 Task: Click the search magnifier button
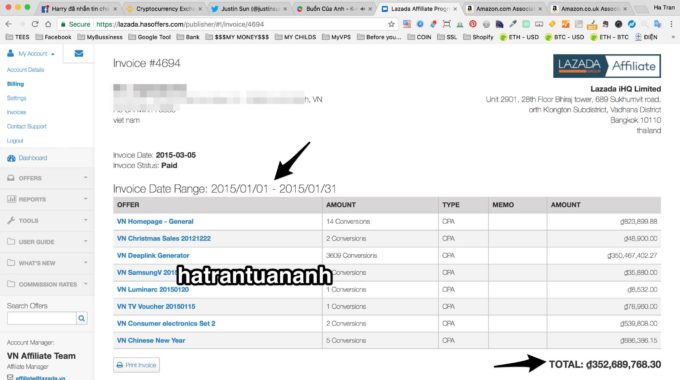point(82,318)
